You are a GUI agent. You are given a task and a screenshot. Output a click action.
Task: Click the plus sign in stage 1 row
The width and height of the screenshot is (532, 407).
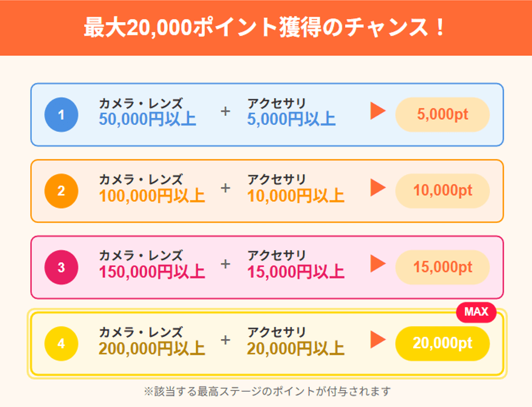point(226,111)
